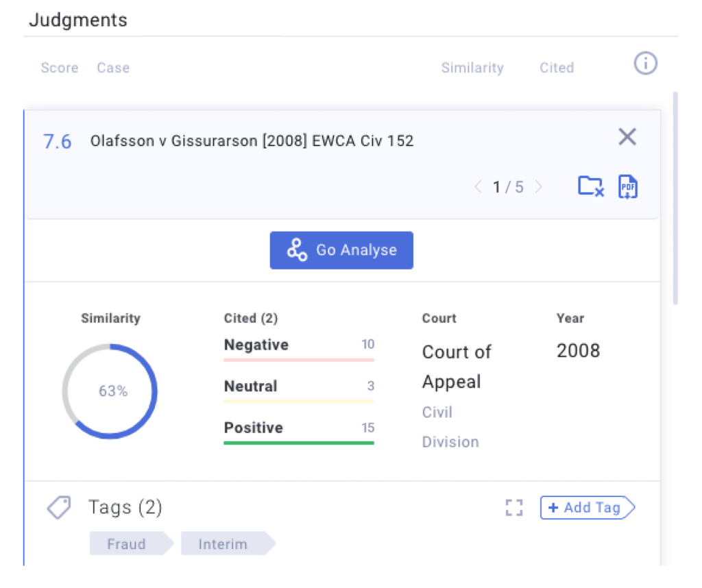Click the Add Tag button
The height and width of the screenshot is (588, 702).
(587, 508)
